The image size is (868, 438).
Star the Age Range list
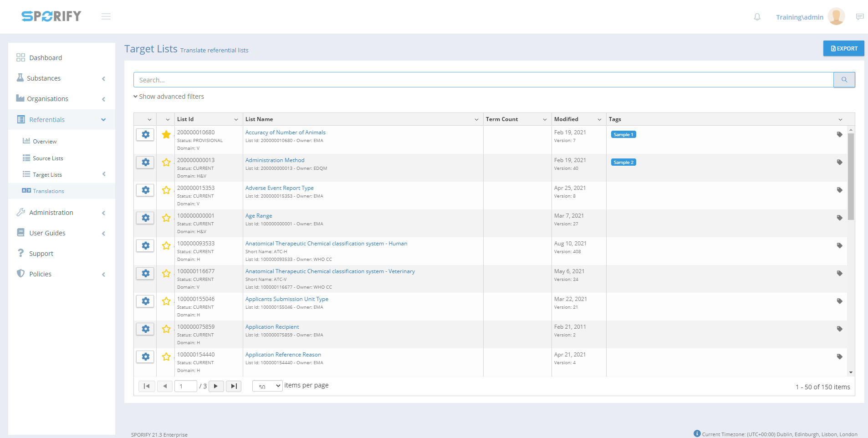click(166, 218)
